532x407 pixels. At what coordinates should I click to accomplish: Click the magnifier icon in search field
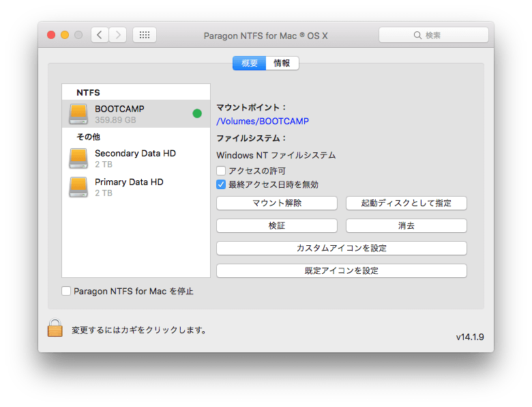tap(417, 36)
